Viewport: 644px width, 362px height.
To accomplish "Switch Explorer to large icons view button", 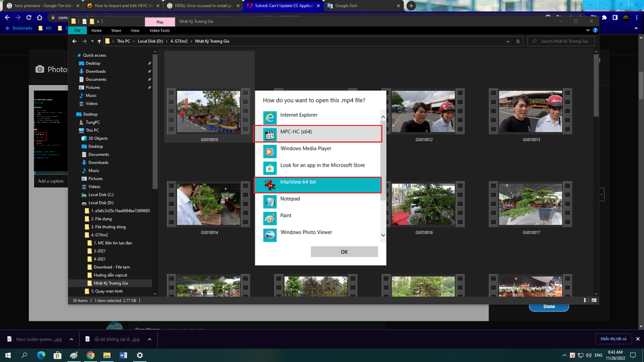I will [x=594, y=300].
